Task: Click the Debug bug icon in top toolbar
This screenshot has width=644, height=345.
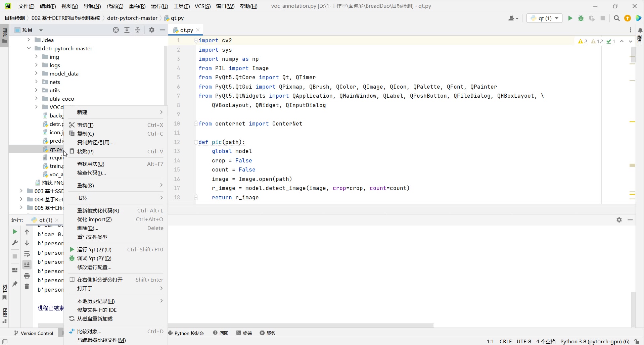Action: pos(581,18)
